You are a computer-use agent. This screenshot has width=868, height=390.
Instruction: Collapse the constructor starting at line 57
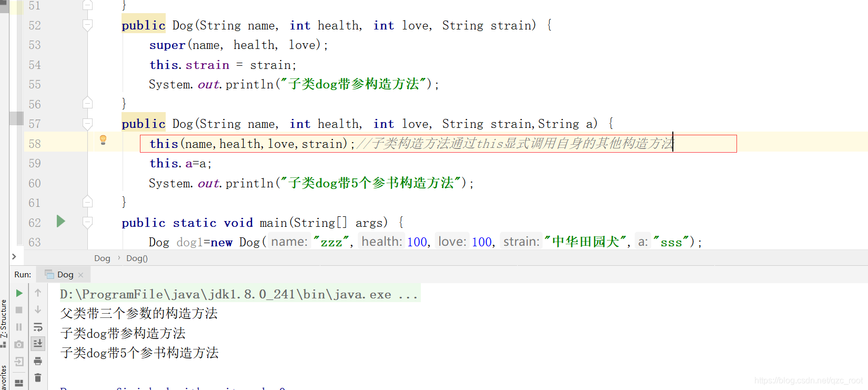[x=88, y=124]
